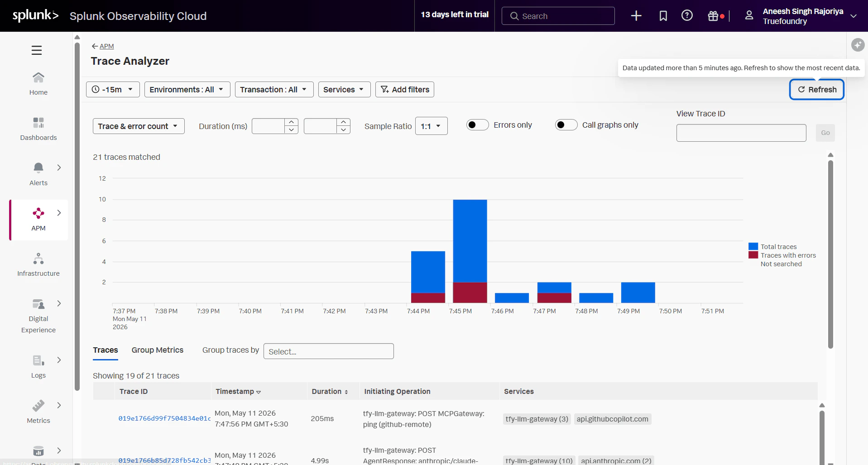Click main page vertical scrollbar
The height and width of the screenshot is (465, 868).
click(x=830, y=254)
